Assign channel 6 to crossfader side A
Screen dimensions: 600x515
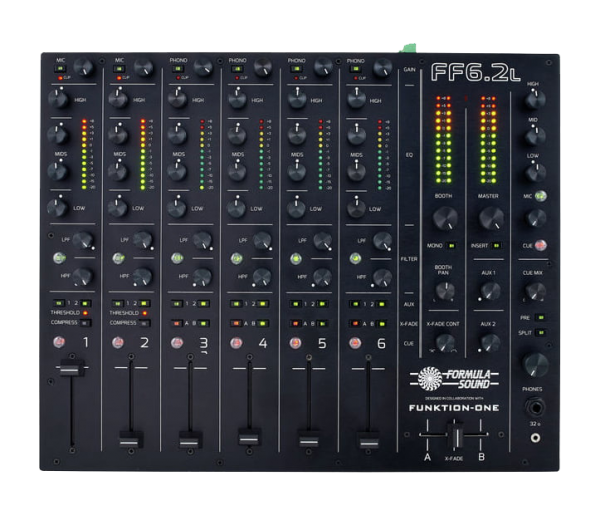(355, 324)
